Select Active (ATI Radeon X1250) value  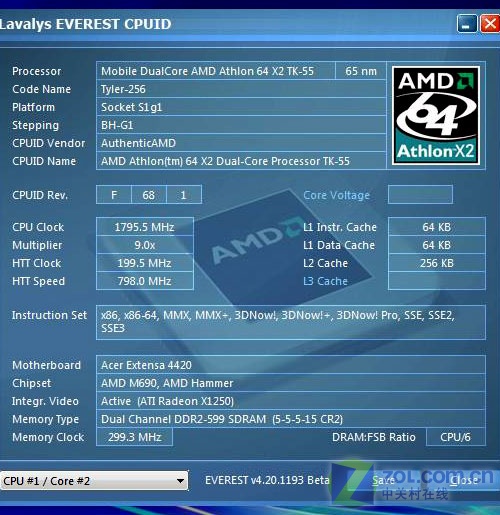[291, 401]
